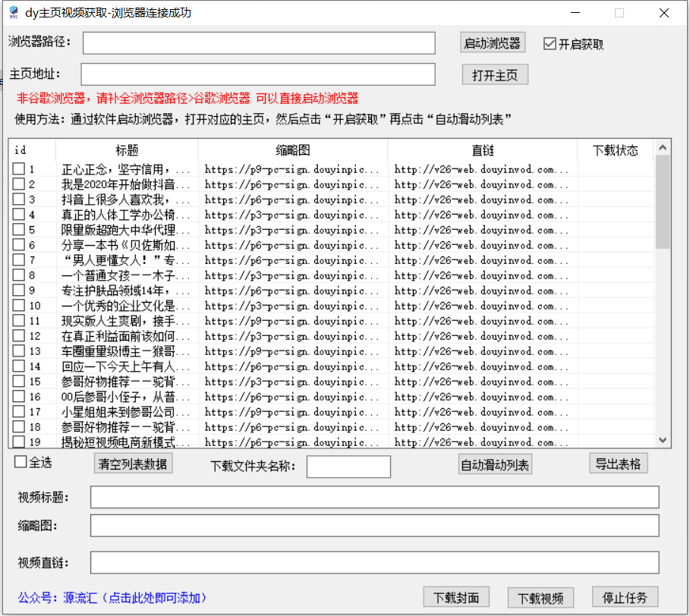Click the list scrollbar down arrow
The width and height of the screenshot is (690, 616).
click(663, 440)
